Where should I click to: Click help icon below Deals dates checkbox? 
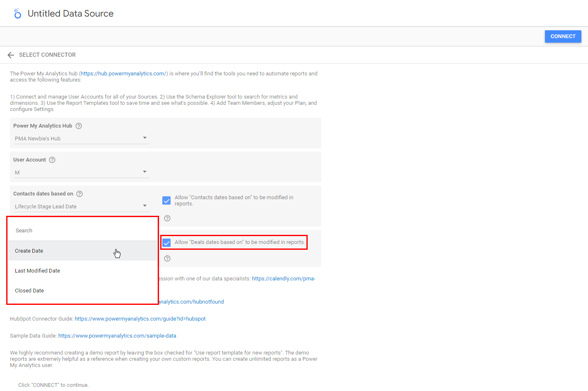pyautogui.click(x=167, y=258)
